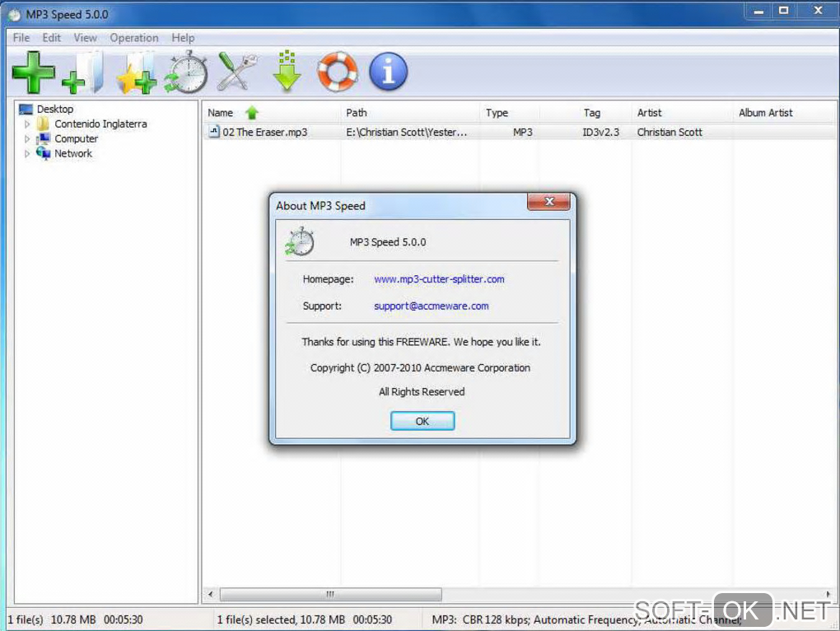Click the green plus Add Files icon
This screenshot has width=840, height=631.
tap(33, 72)
